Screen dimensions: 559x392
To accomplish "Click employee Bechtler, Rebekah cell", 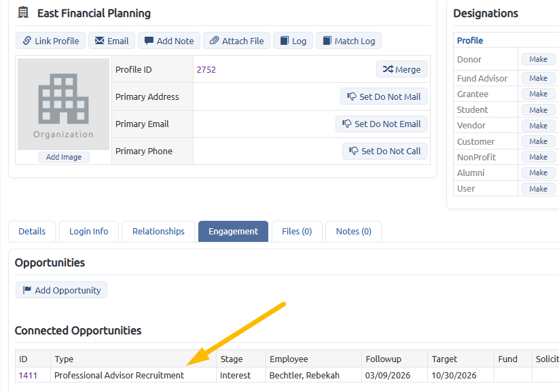I will tap(314, 375).
